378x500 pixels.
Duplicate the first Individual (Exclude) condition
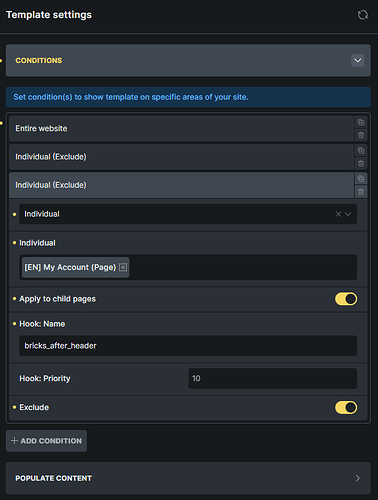(361, 151)
